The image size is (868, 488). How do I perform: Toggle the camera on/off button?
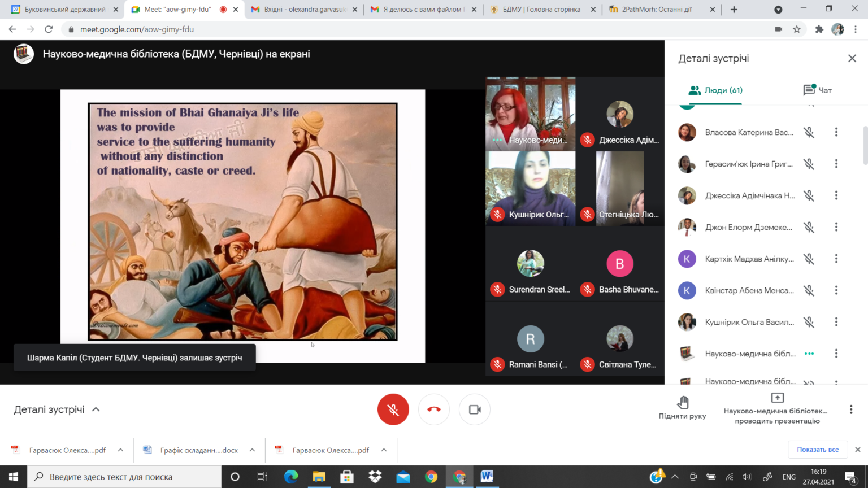click(474, 409)
